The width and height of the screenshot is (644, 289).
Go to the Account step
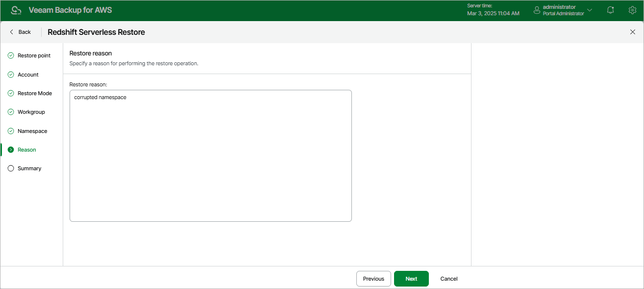pyautogui.click(x=28, y=75)
